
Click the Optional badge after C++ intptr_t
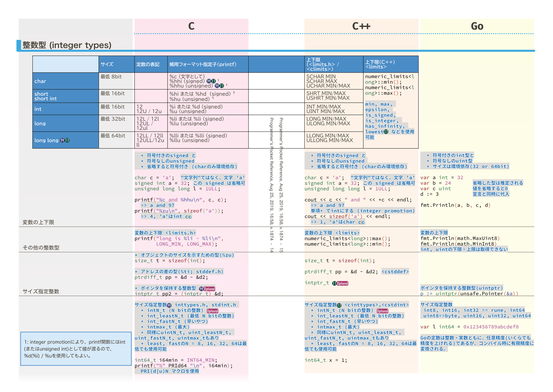[x=342, y=283]
